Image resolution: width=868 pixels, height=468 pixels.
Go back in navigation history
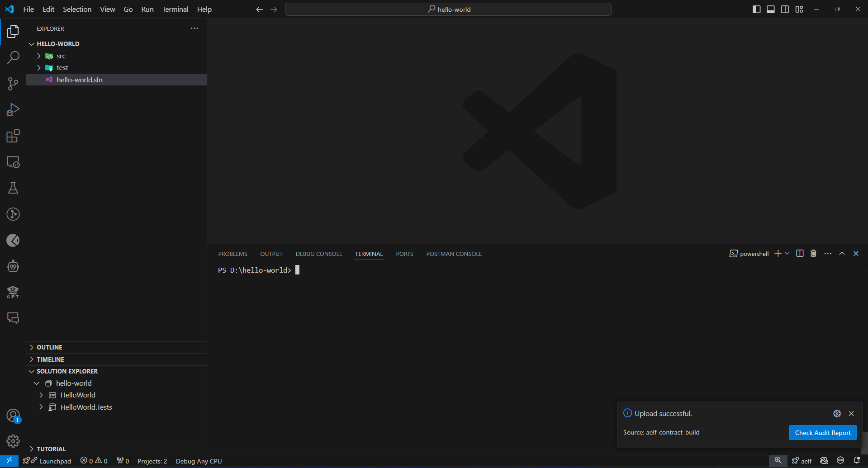pyautogui.click(x=259, y=9)
